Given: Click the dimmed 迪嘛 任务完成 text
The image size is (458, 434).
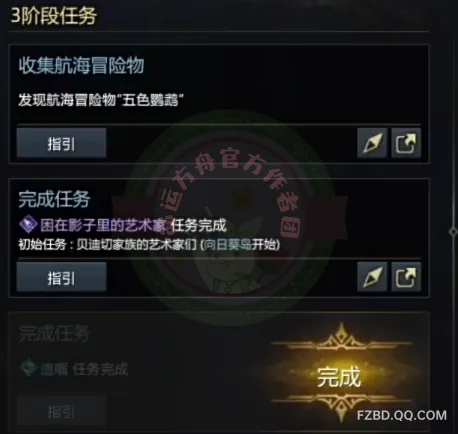Looking at the screenshot, I should tap(84, 369).
